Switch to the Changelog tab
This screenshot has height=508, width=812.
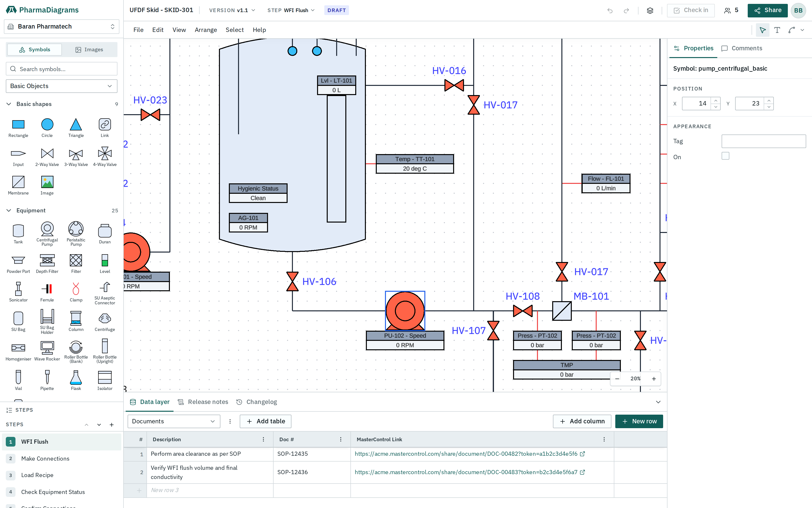[257, 402]
